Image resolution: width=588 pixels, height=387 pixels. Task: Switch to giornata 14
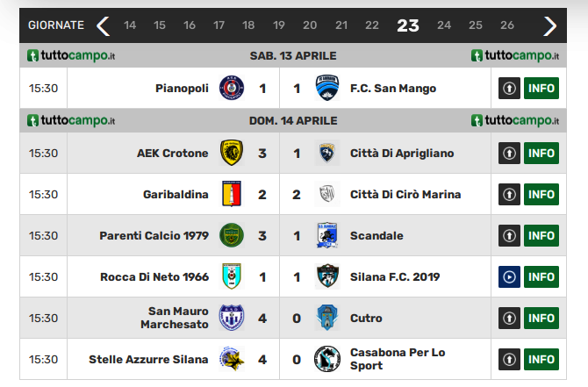tap(130, 25)
